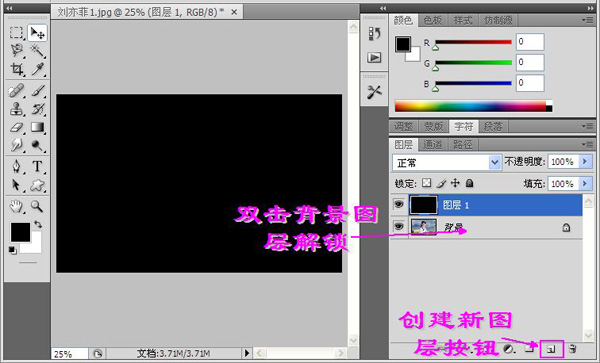The image size is (600, 363).
Task: Collapse the tools panel double arrow
Action: coord(10,8)
